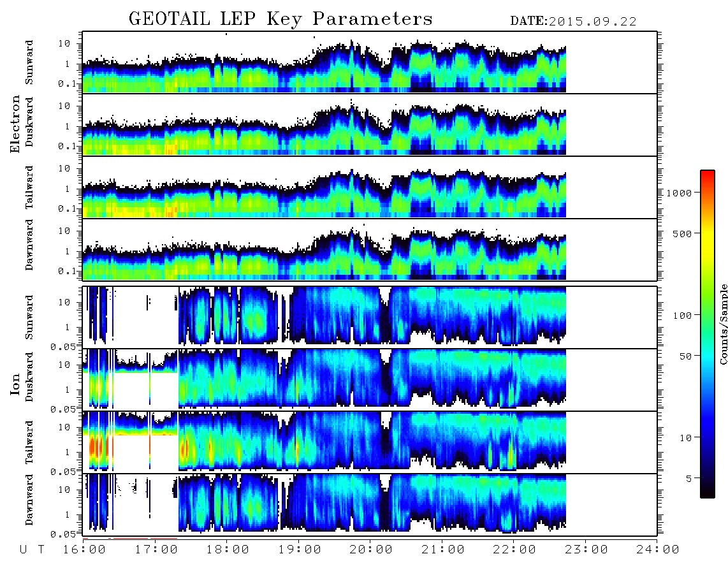Click the Electron Sunward spectrogram panel
Viewport: 728px width, 561px height.
coord(370,62)
